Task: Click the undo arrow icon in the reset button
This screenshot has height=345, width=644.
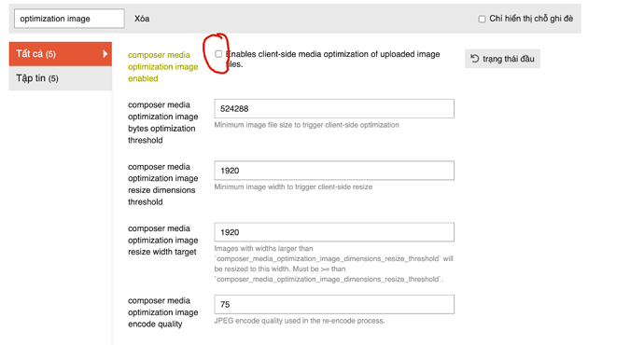Action: (475, 59)
